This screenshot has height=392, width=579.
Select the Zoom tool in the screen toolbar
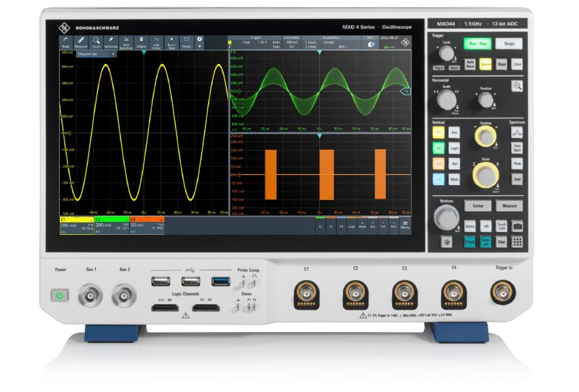(x=97, y=42)
